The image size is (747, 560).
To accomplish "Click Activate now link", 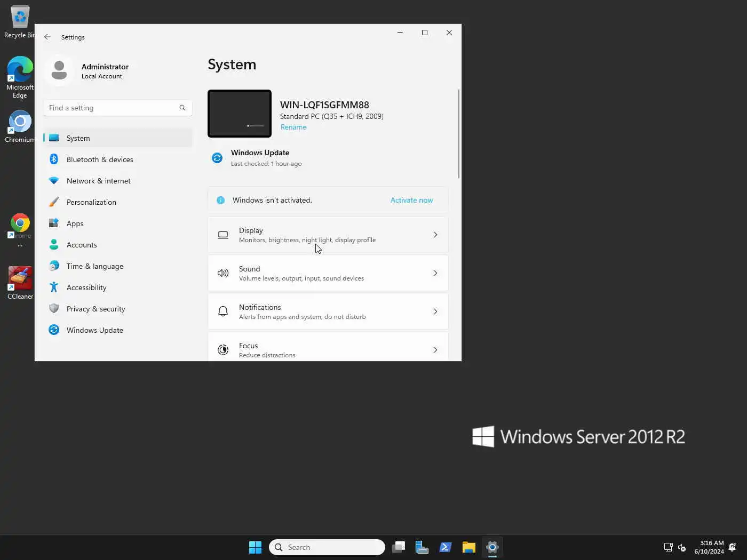I will (x=411, y=200).
